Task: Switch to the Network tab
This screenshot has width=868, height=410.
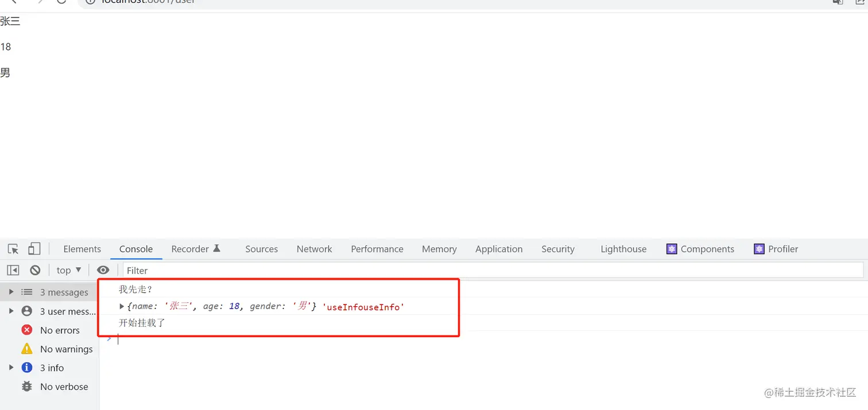Action: point(314,249)
